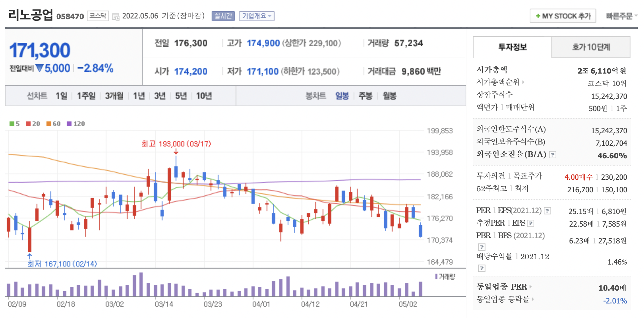Expand 시가총액순위 arrow link

[x=523, y=82]
